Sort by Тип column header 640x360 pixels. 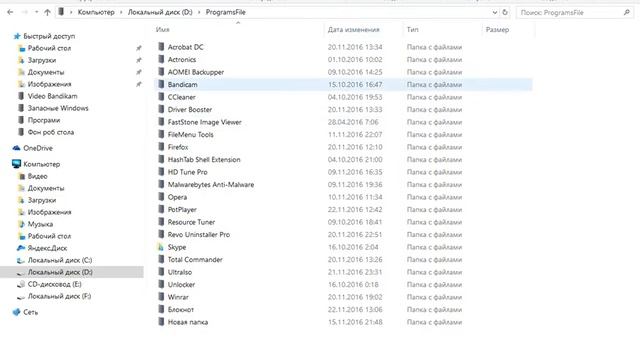412,29
